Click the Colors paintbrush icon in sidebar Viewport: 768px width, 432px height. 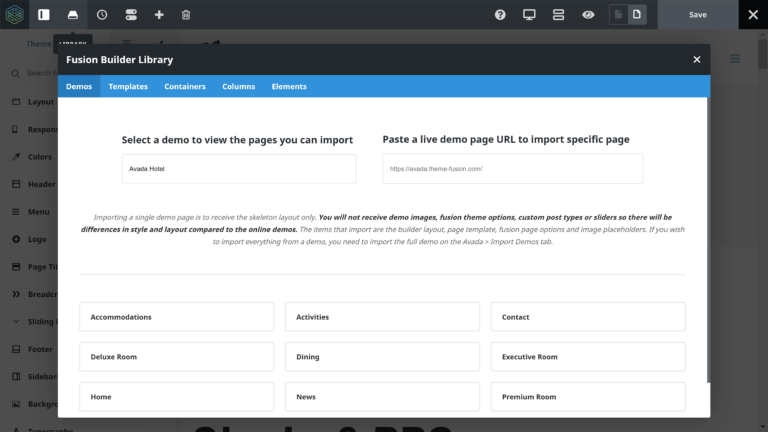(x=16, y=157)
